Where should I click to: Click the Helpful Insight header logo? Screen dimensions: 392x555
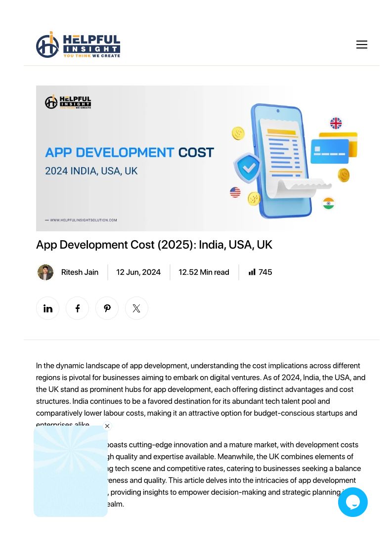(78, 44)
